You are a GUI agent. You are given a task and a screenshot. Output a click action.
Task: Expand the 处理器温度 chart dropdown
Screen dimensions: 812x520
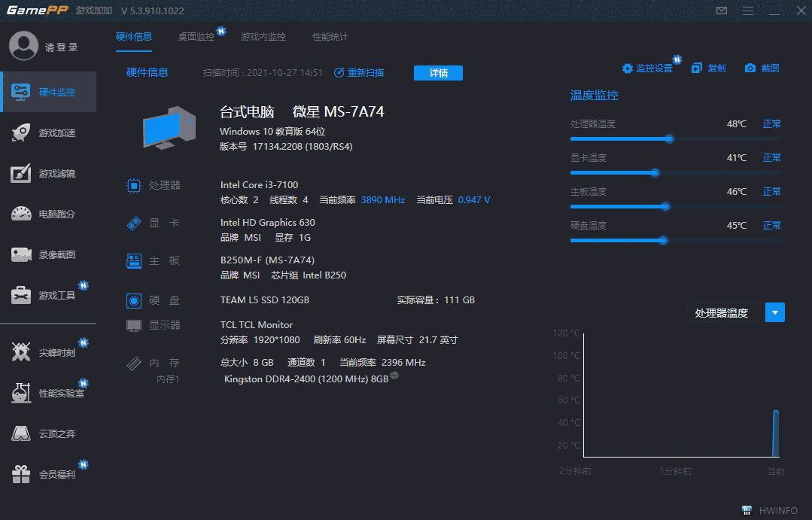(774, 312)
